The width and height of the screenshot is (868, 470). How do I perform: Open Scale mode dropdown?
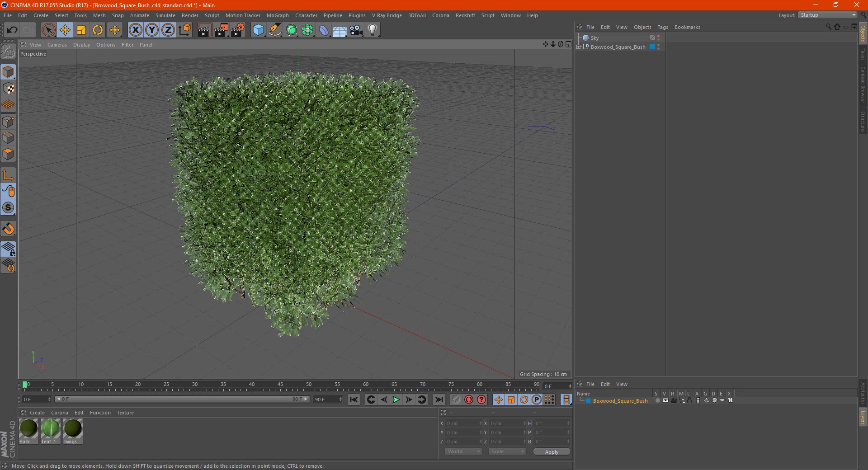tap(507, 451)
